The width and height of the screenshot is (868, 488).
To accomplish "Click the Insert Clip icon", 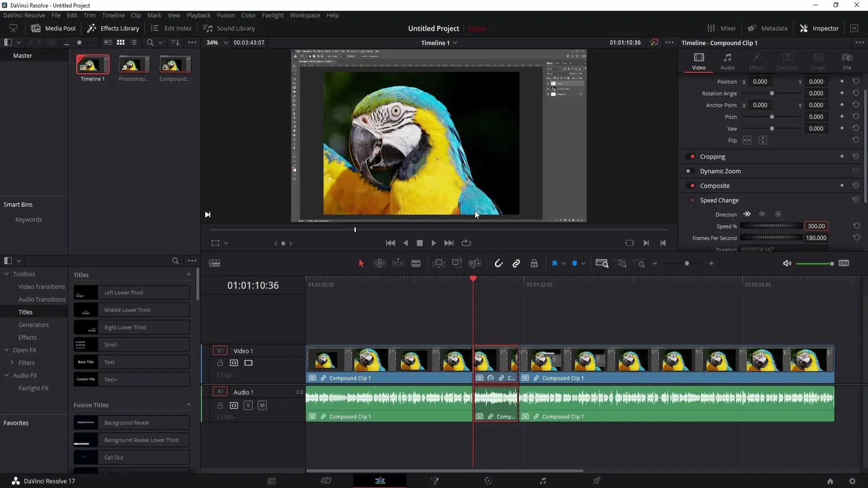I will pyautogui.click(x=439, y=263).
